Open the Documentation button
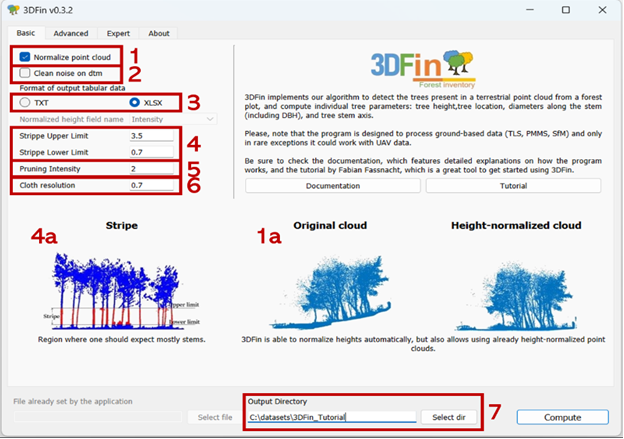This screenshot has width=624, height=439. pos(333,186)
